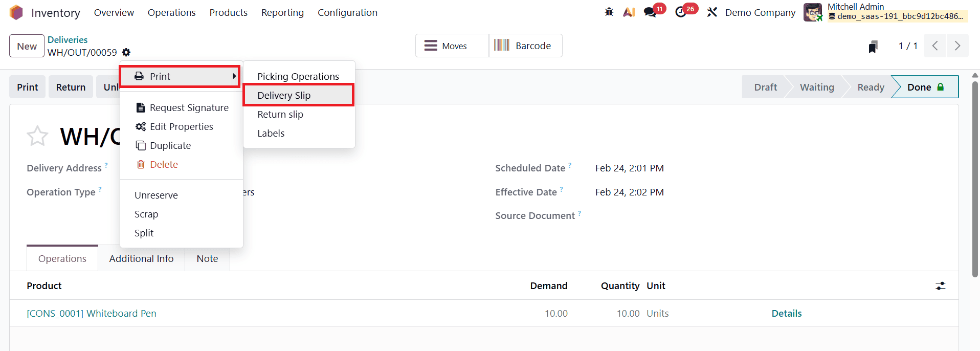Open the debug bug icon menu
Image resolution: width=980 pixels, height=351 pixels.
[609, 12]
